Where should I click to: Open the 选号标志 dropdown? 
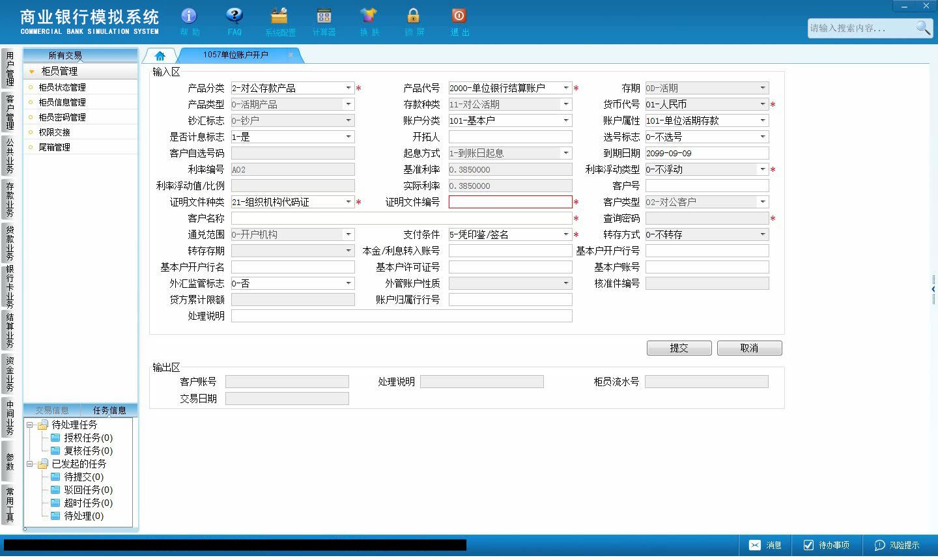(763, 137)
